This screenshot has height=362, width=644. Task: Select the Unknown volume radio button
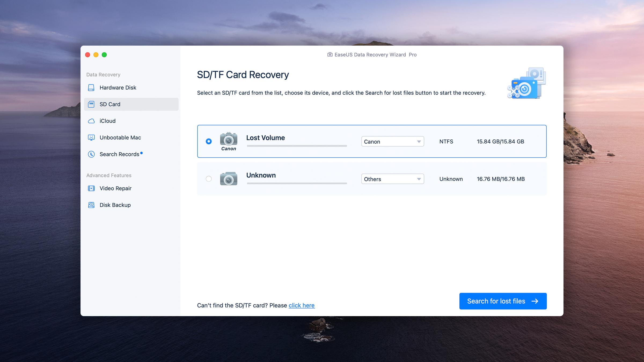click(208, 179)
